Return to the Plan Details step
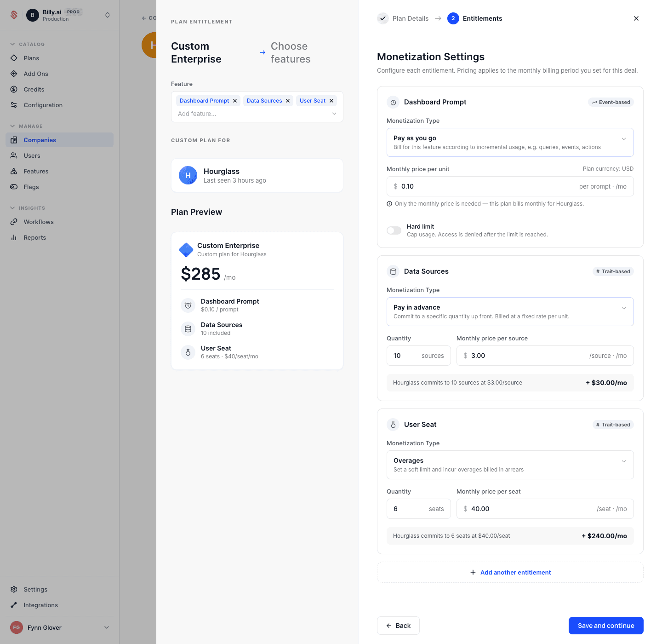 click(403, 18)
